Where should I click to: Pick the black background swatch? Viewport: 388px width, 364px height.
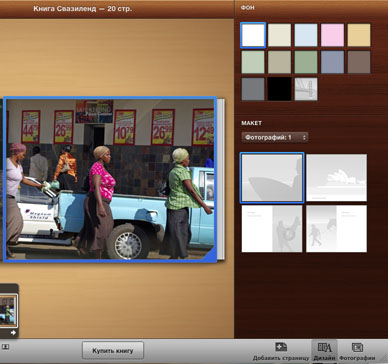[279, 89]
